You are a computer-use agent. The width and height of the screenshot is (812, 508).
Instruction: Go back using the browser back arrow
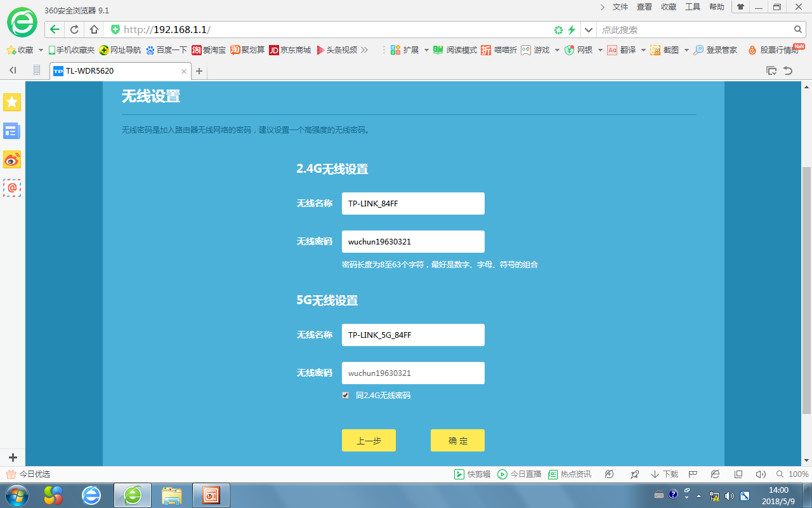point(55,30)
